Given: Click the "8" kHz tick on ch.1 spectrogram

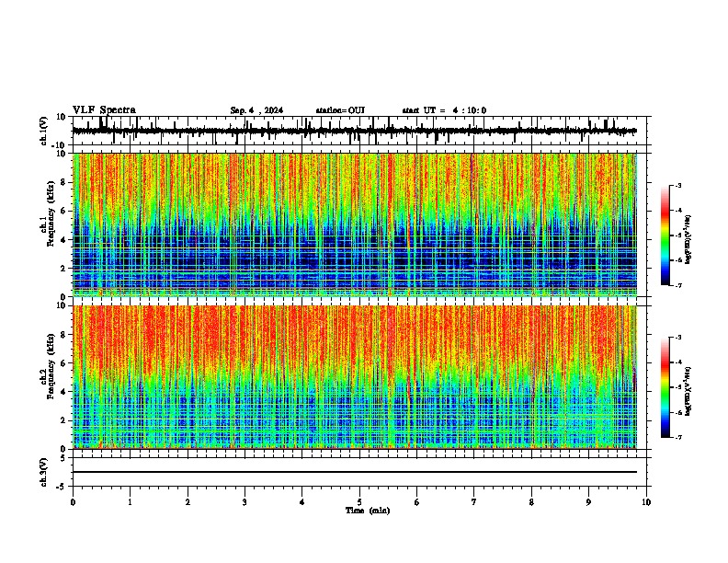Looking at the screenshot, I should [64, 182].
